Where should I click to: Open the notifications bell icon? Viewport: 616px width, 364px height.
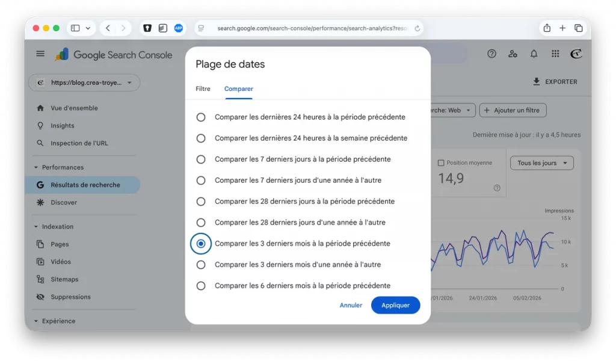[x=534, y=54]
